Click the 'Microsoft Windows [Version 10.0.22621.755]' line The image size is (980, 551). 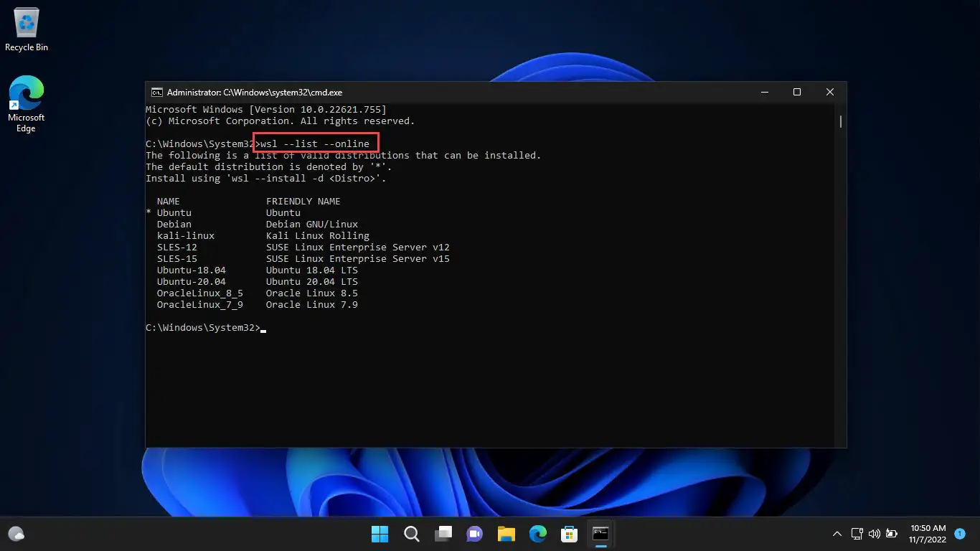click(266, 110)
